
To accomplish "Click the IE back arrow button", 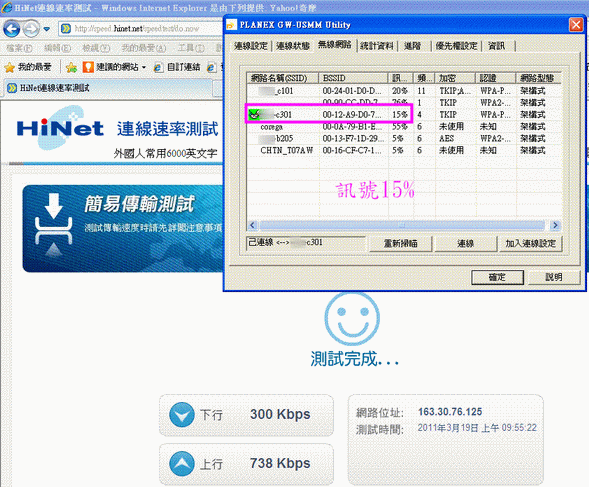I will (x=12, y=29).
